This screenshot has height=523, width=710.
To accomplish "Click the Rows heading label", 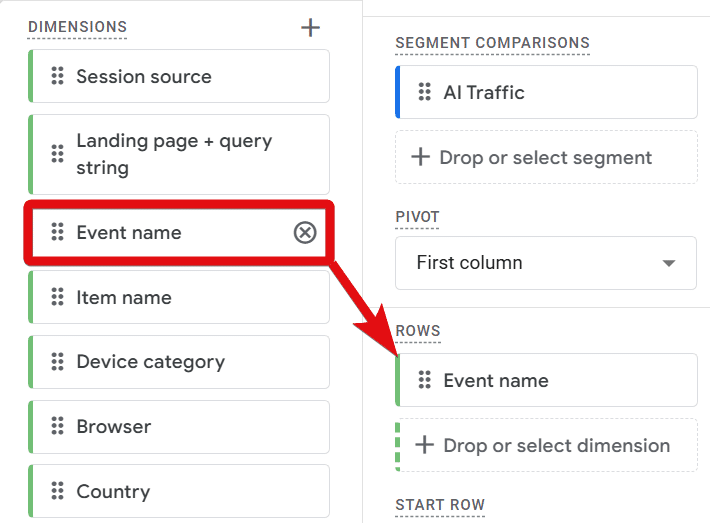I will click(417, 331).
